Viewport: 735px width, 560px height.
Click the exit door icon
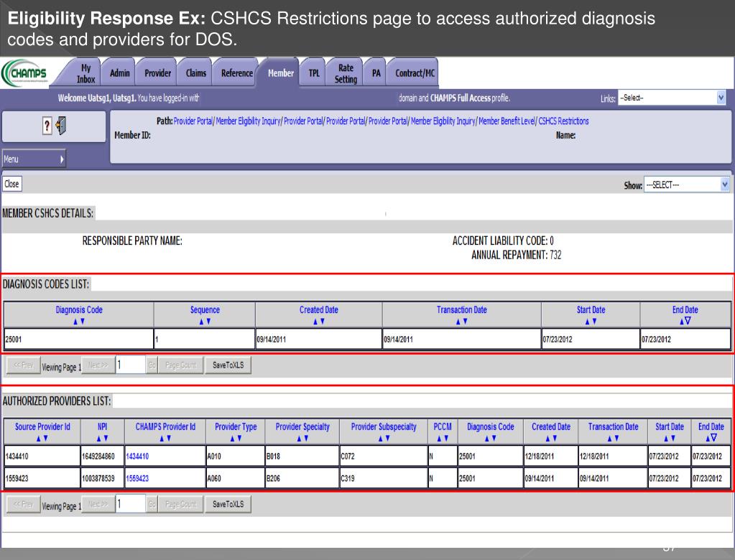click(x=61, y=126)
